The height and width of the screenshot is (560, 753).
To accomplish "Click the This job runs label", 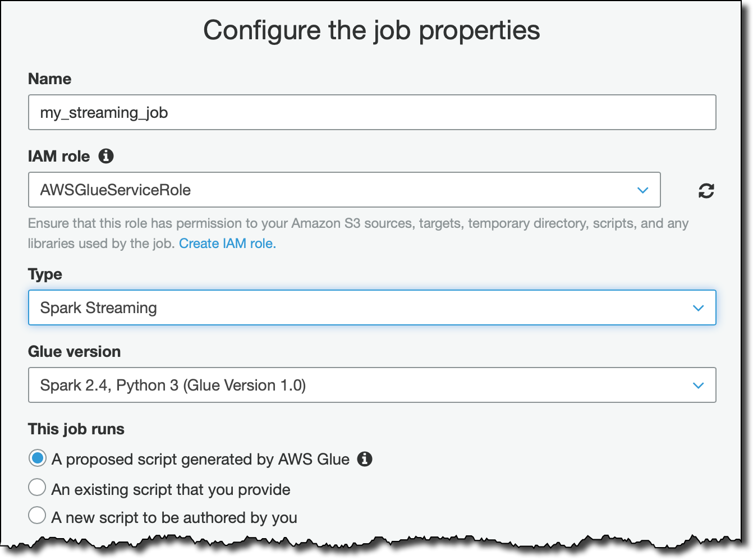I will 76,429.
